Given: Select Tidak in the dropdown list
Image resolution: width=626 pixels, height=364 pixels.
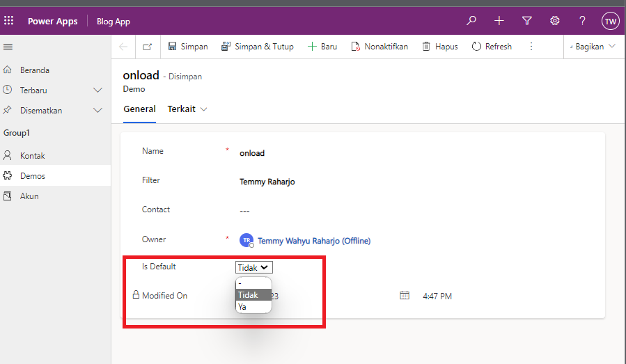Looking at the screenshot, I should tap(254, 295).
